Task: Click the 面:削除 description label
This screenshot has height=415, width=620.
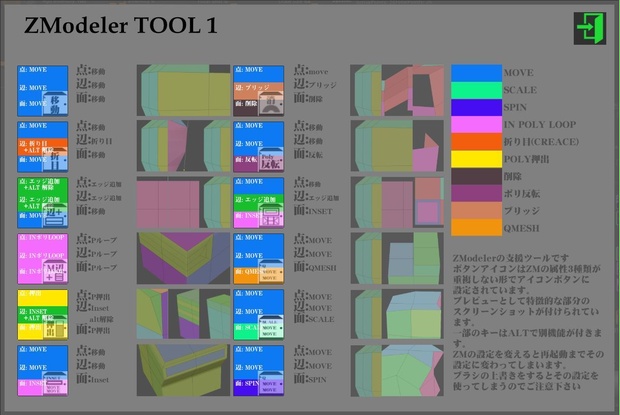Action: [x=308, y=98]
